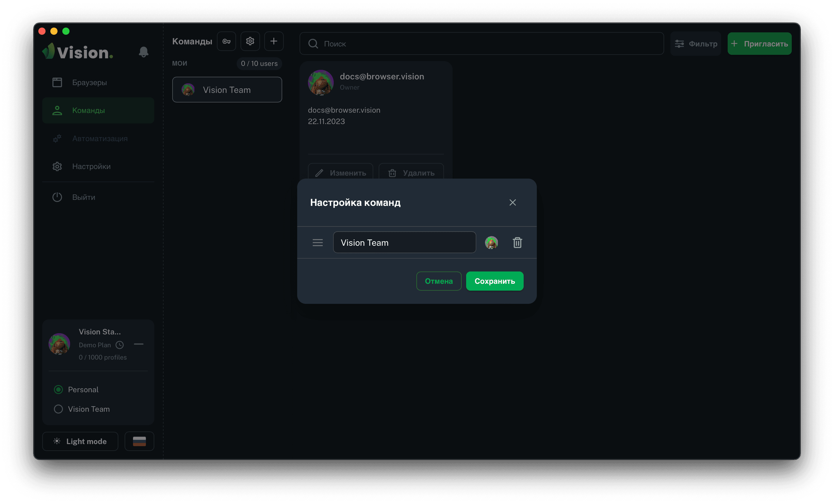The width and height of the screenshot is (834, 504).
Task: Click the drag handle beside Vision Team
Action: pos(318,242)
